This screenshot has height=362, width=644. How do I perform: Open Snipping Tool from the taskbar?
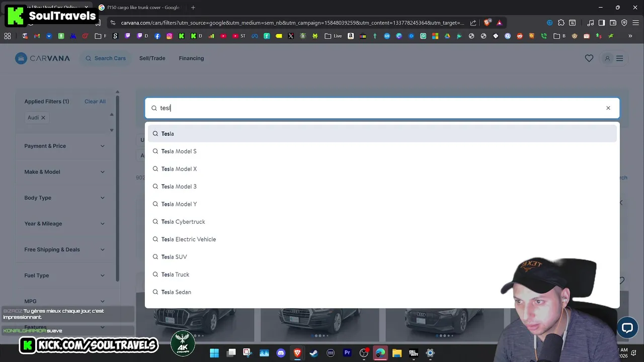(x=247, y=353)
